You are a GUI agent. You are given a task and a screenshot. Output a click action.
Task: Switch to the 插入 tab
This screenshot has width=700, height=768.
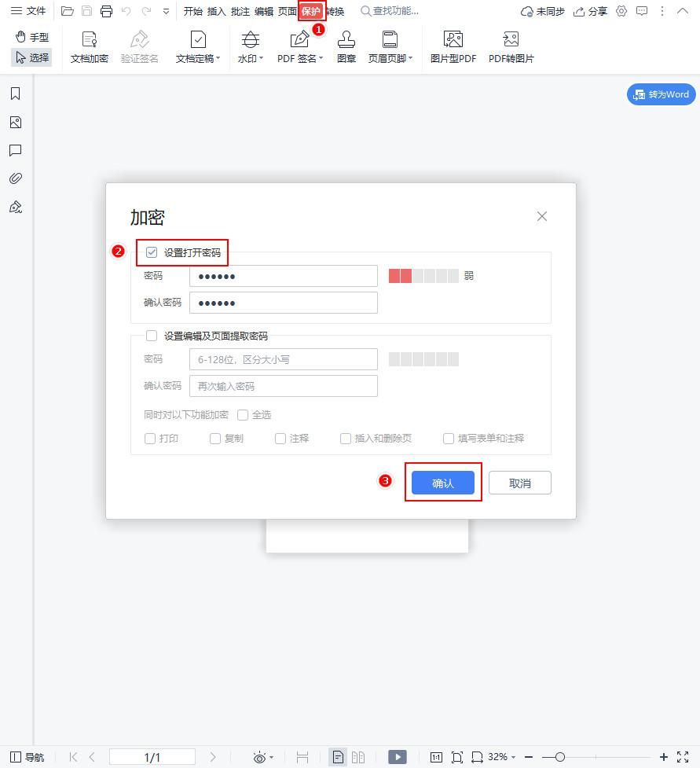coord(216,11)
